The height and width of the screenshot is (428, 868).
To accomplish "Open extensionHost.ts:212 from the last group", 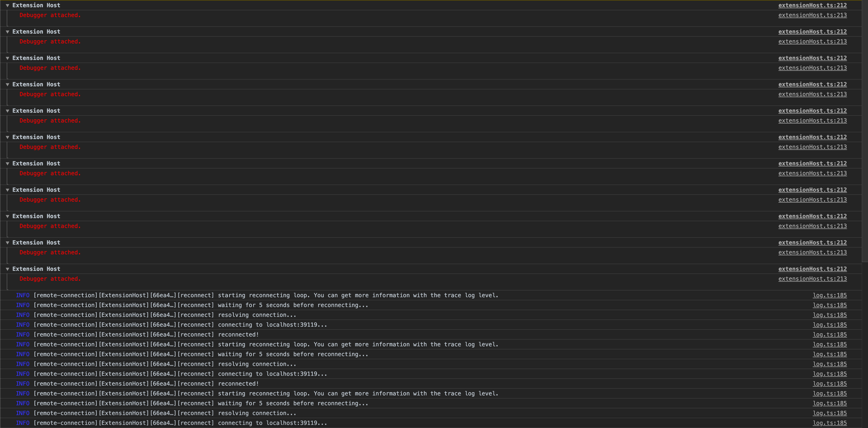I will point(812,269).
